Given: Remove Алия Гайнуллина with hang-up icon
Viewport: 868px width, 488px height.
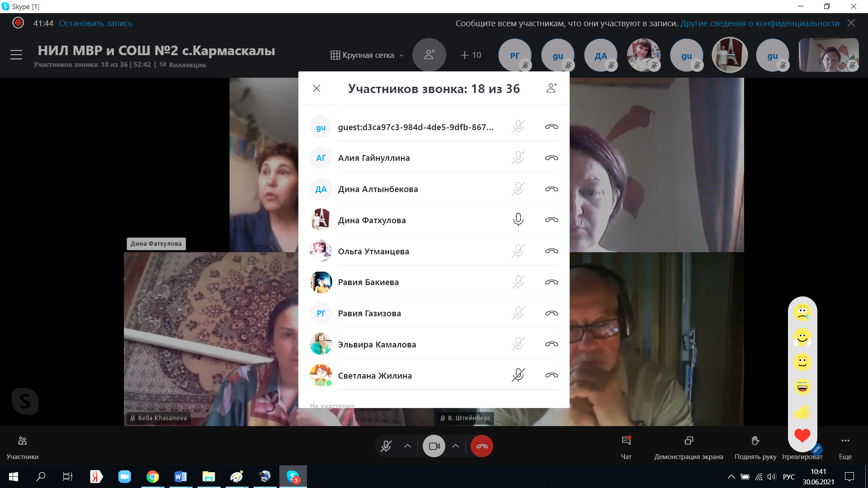Looking at the screenshot, I should [x=551, y=158].
